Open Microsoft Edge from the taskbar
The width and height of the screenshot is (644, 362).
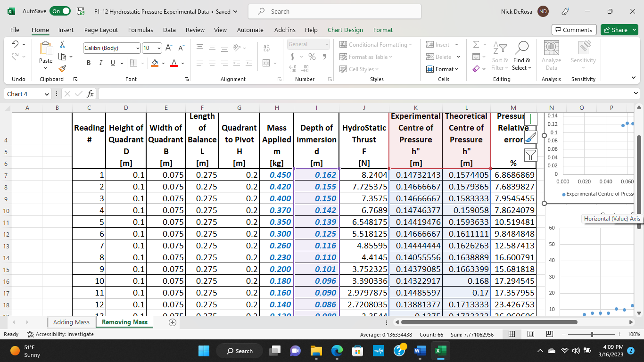coord(337,351)
